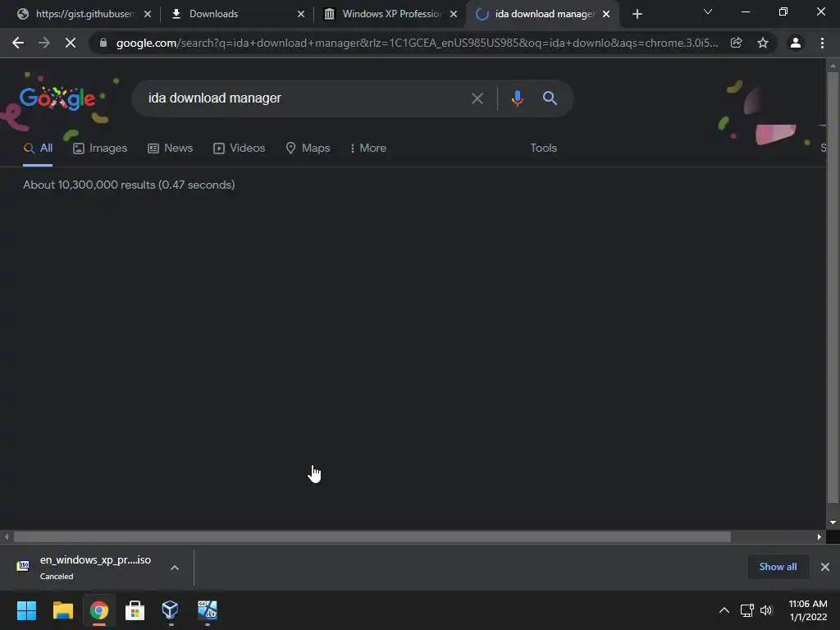Image resolution: width=840 pixels, height=630 pixels.
Task: Click the horizontal scrollbar thumb
Action: point(372,536)
